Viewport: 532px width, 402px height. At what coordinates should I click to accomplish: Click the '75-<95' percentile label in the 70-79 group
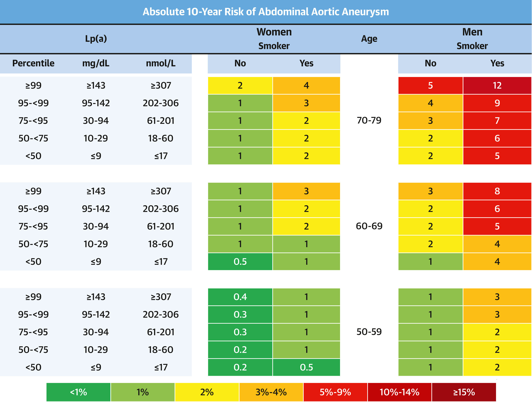click(x=33, y=121)
